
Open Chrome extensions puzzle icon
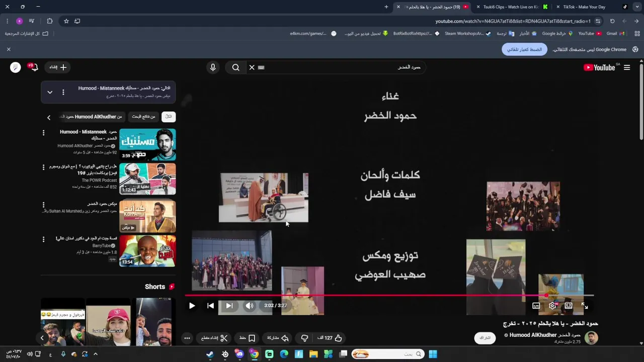[x=49, y=21]
